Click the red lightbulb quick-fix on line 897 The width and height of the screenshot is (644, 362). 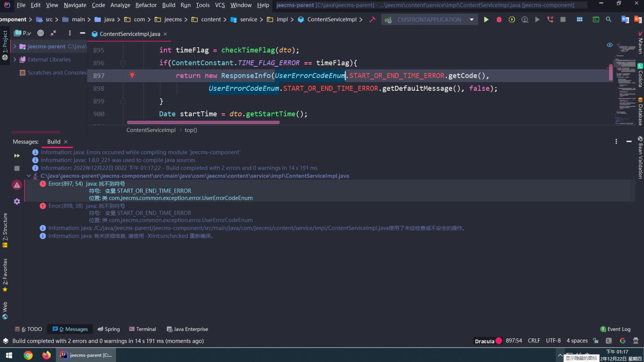point(132,75)
